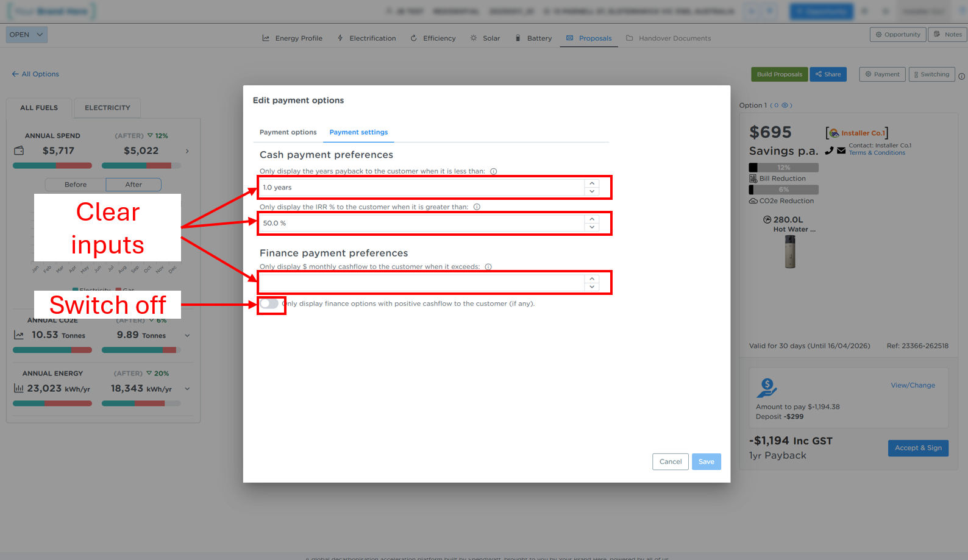Select the After chart view
Image resolution: width=968 pixels, height=560 pixels.
pyautogui.click(x=133, y=185)
